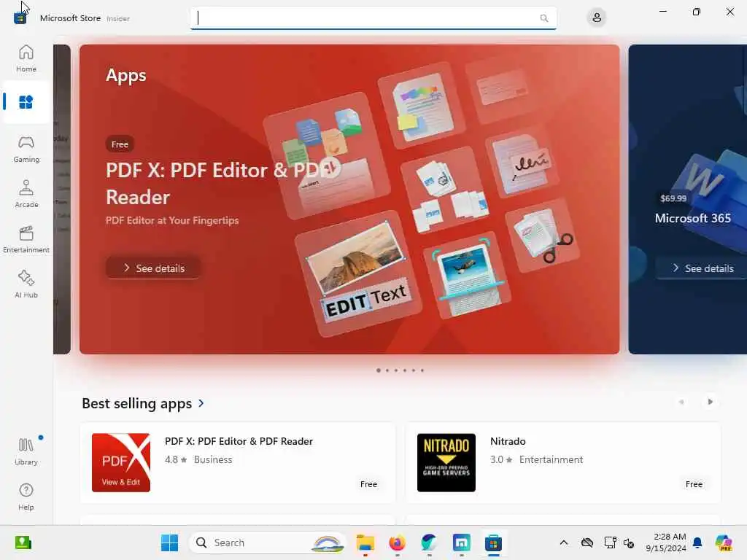The width and height of the screenshot is (747, 560).
Task: Open the Microsoft Store taskbar icon
Action: coord(493,542)
